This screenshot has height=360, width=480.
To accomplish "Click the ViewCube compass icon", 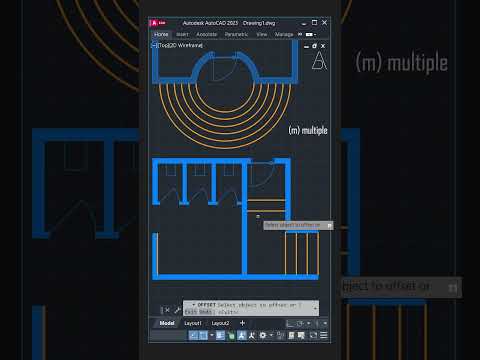I will point(319,61).
